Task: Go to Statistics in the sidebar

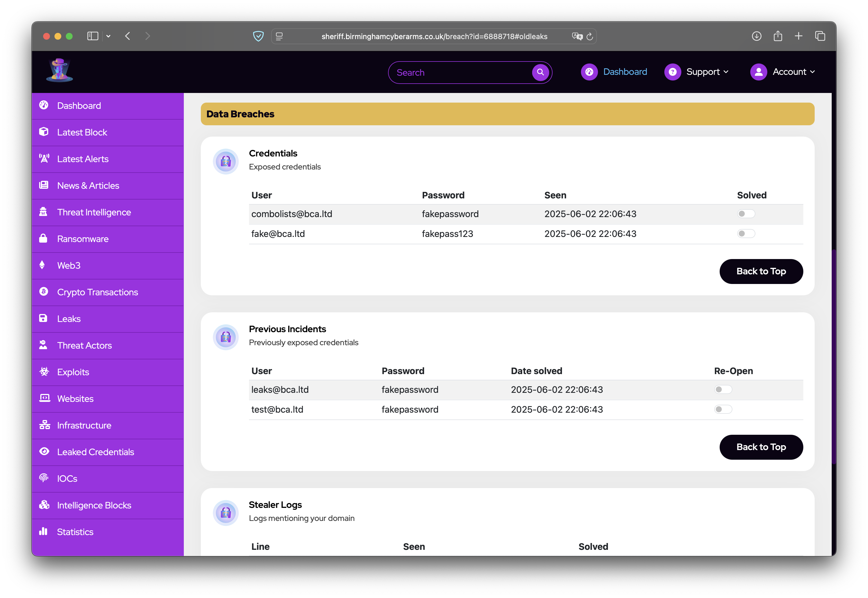Action: click(x=75, y=532)
